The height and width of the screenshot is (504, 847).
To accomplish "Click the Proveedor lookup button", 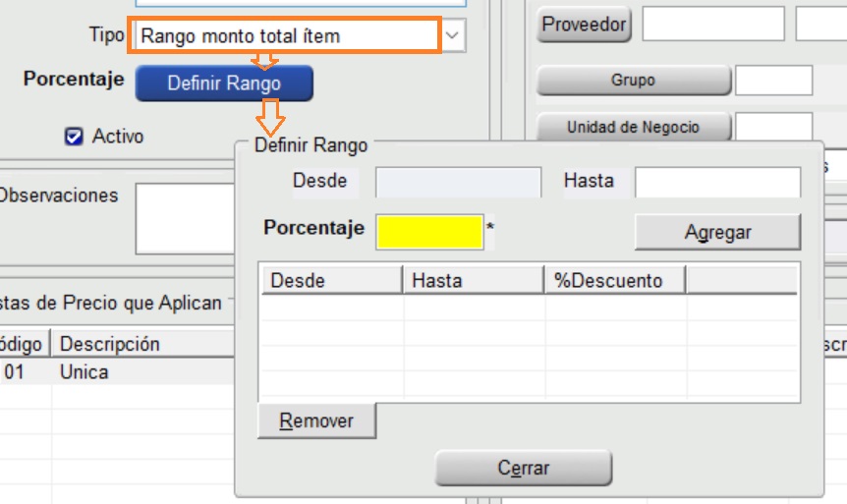I will click(x=584, y=25).
